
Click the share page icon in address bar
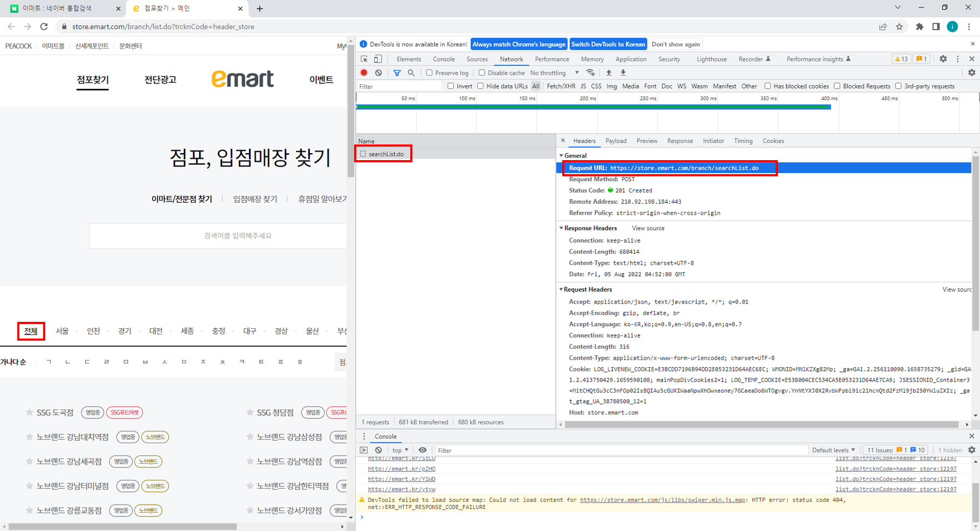tap(883, 26)
